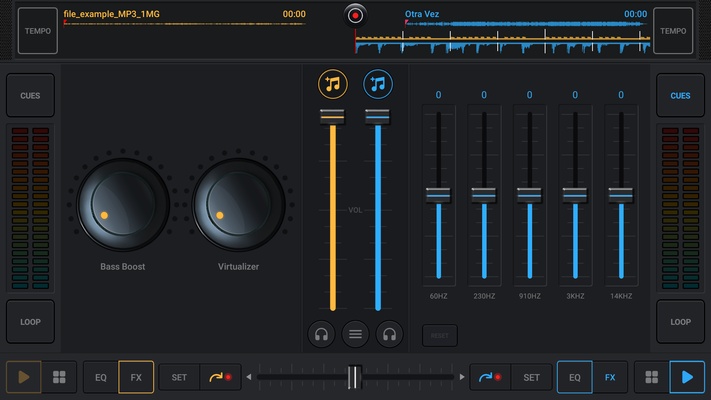Click the equalizer RESET button
This screenshot has height=400, width=711.
click(x=440, y=336)
